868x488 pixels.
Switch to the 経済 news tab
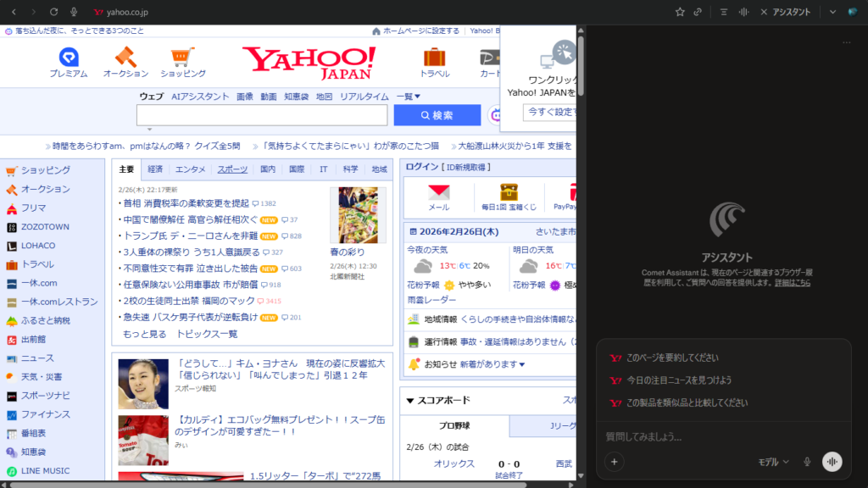(x=155, y=169)
